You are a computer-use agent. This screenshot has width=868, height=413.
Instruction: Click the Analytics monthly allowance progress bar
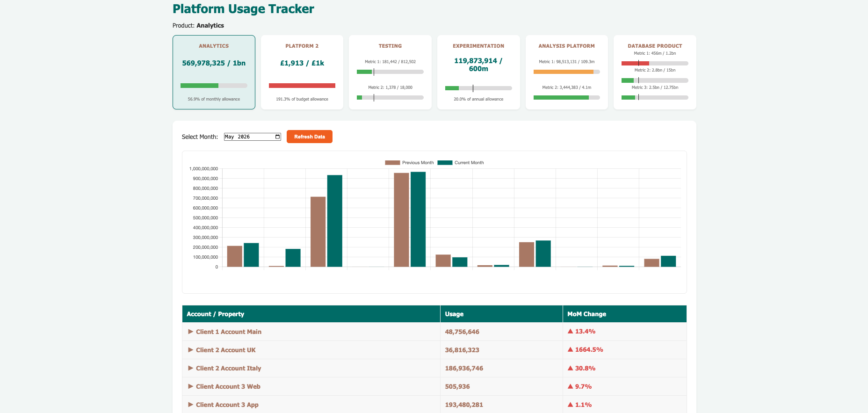214,86
